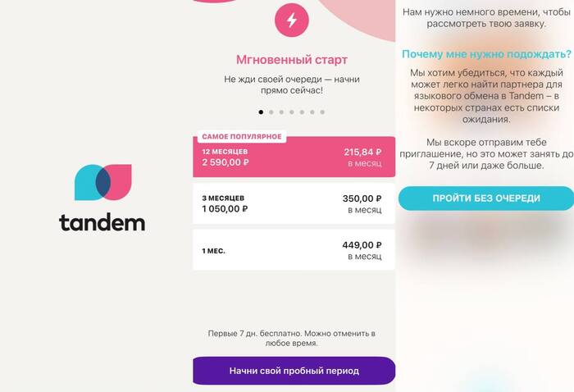Select the sixth carousel page dot
Screen dimensions: 574x392
tap(312, 112)
